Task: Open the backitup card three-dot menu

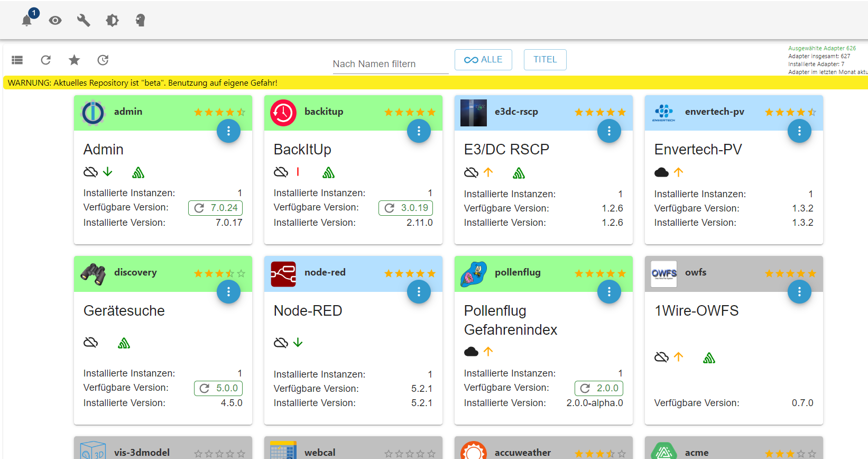Action: tap(419, 131)
